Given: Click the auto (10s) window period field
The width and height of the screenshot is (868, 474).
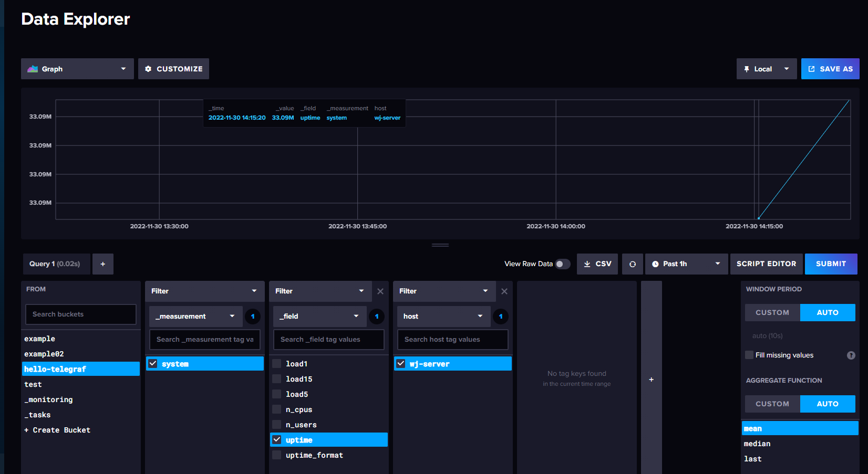Looking at the screenshot, I should [800, 336].
